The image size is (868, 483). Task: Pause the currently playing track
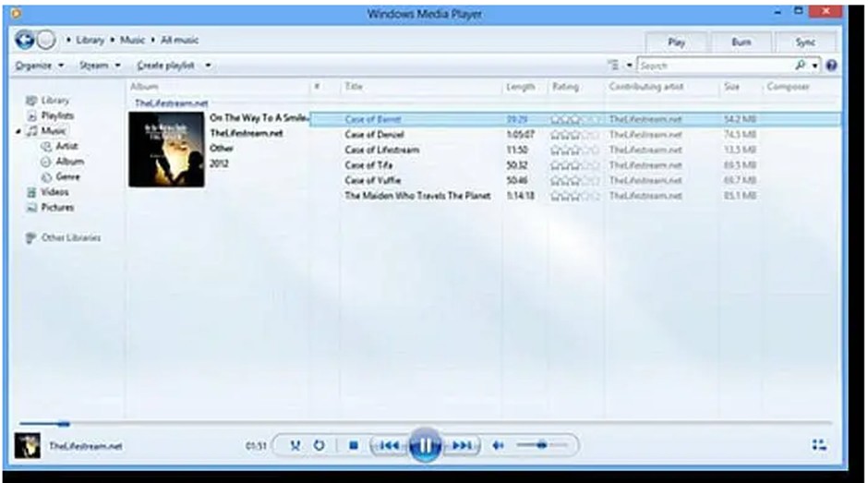(x=425, y=445)
